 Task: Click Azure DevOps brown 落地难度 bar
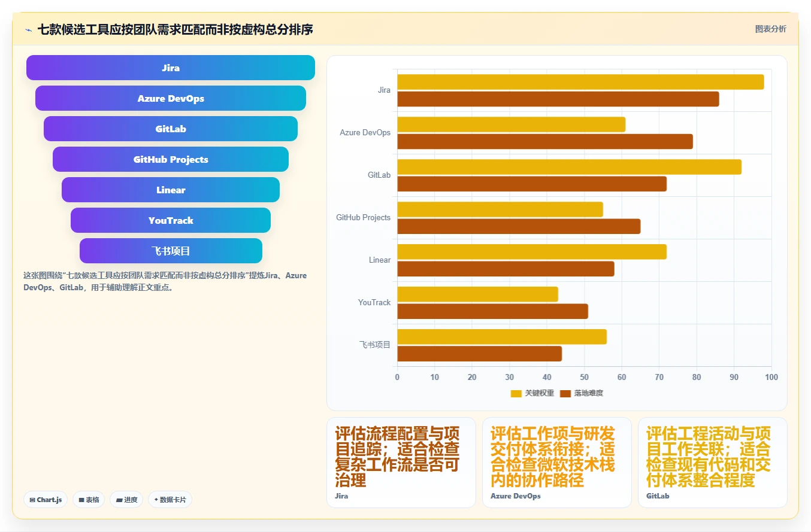(545, 142)
